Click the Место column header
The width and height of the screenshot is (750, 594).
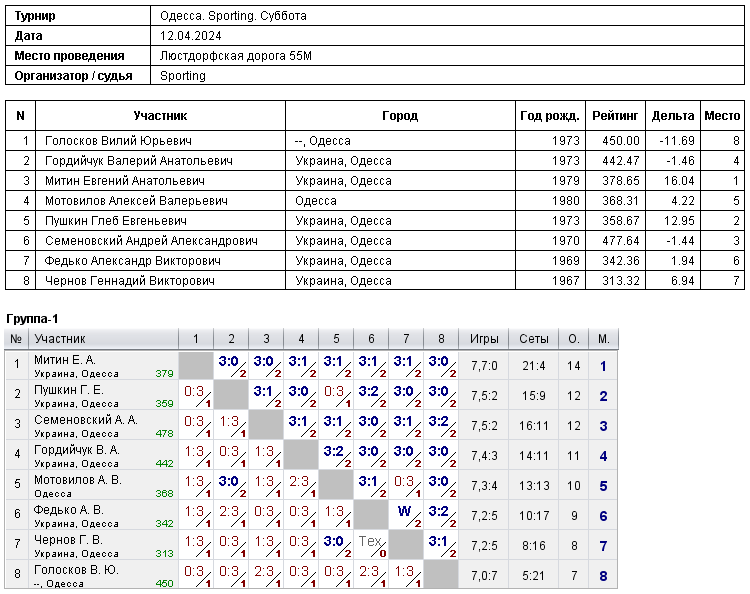(x=722, y=116)
